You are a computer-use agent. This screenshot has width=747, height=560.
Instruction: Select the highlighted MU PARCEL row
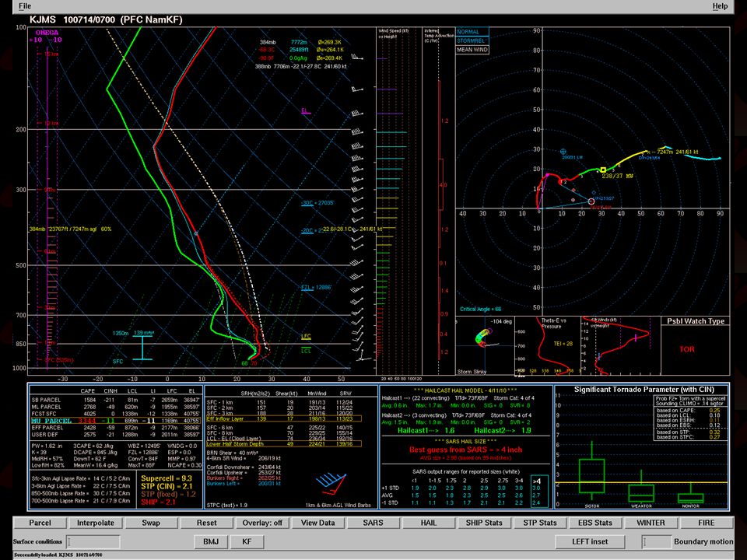coord(115,421)
